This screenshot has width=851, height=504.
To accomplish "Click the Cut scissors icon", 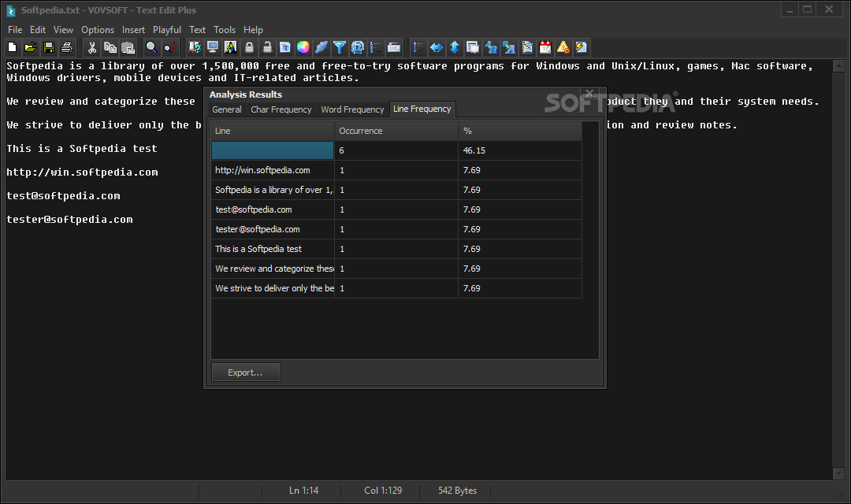I will tap(92, 48).
